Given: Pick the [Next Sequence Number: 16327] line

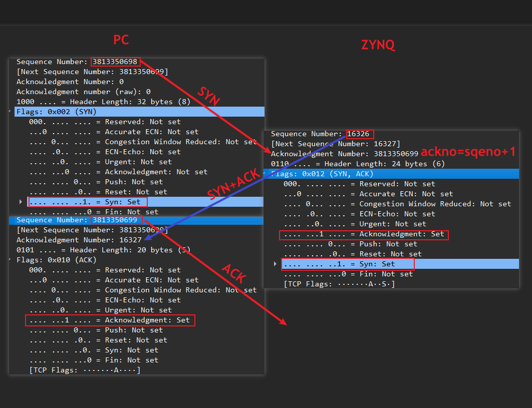Looking at the screenshot, I should pyautogui.click(x=335, y=144).
